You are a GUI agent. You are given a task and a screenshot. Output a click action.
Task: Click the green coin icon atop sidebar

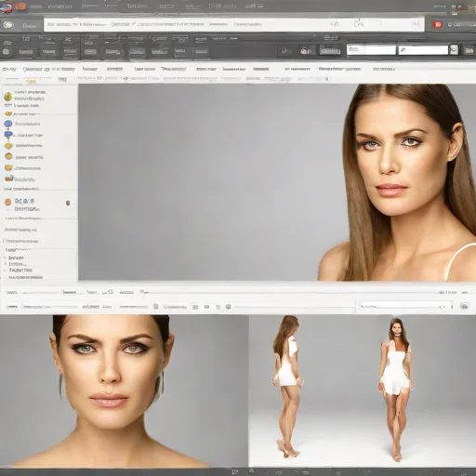8,97
